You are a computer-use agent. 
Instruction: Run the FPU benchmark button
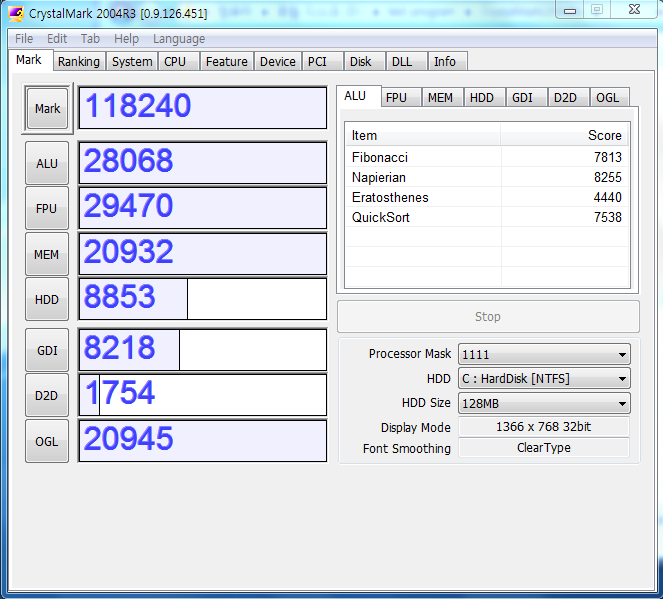tap(47, 208)
